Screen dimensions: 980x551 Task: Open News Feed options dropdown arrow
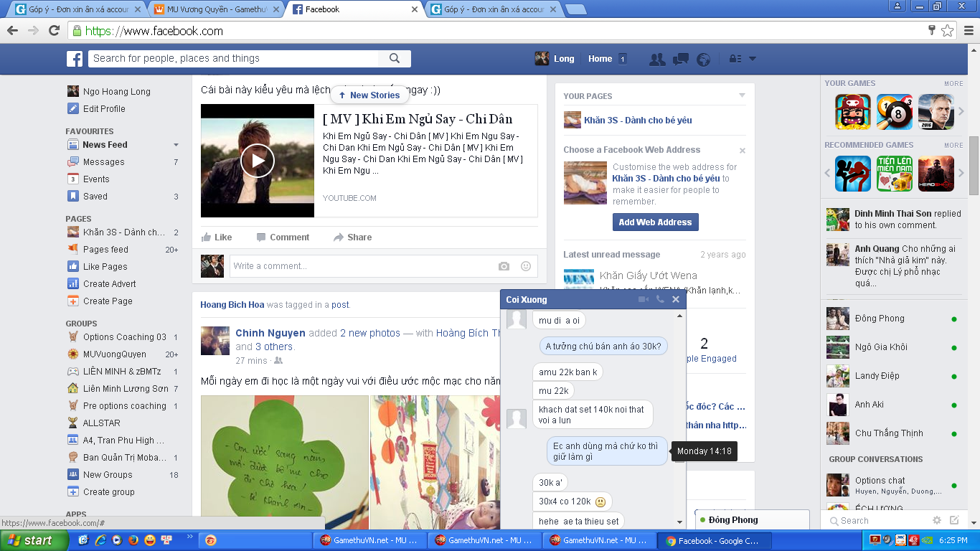(176, 145)
